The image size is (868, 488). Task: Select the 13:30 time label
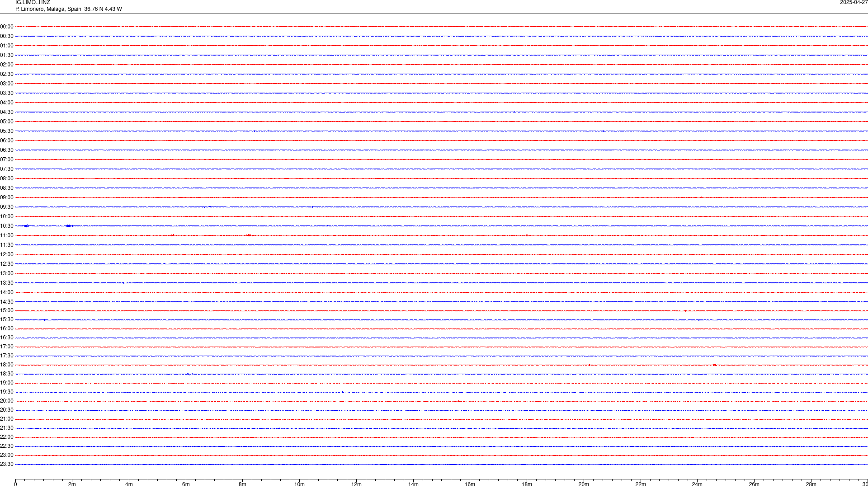point(7,283)
